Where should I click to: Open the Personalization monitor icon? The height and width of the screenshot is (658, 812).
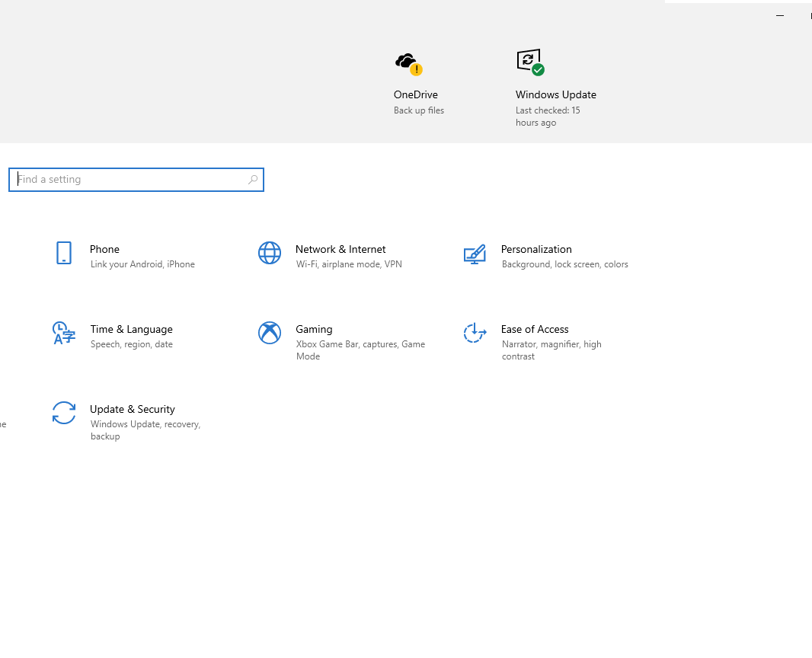click(475, 254)
